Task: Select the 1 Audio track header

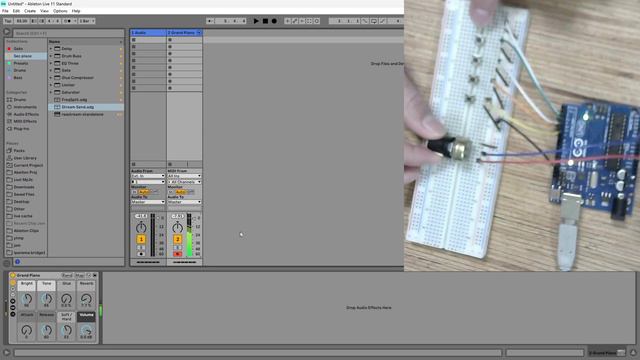Action: [148, 32]
